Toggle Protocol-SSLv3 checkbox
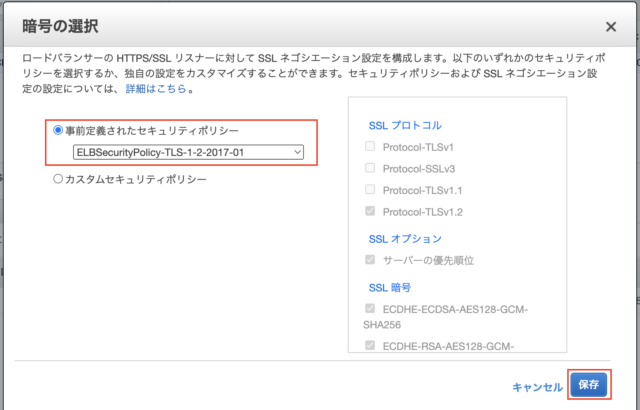640x410 pixels. (370, 168)
